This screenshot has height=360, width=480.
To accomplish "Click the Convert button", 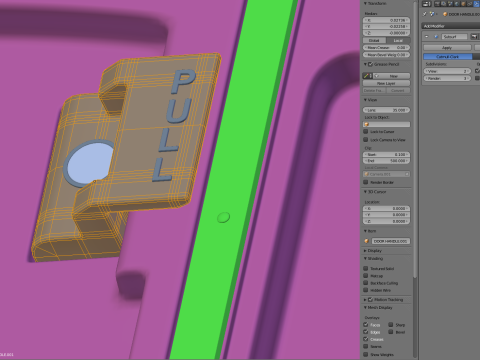I will coord(398,91).
